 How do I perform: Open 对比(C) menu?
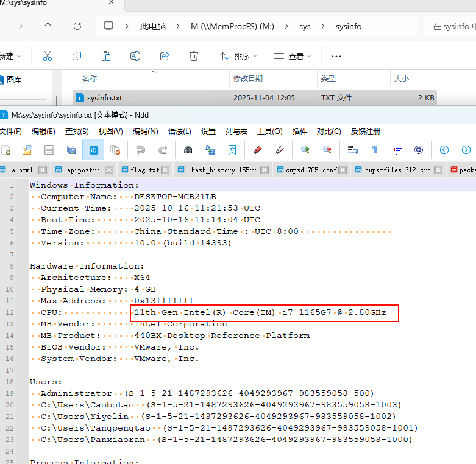329,132
